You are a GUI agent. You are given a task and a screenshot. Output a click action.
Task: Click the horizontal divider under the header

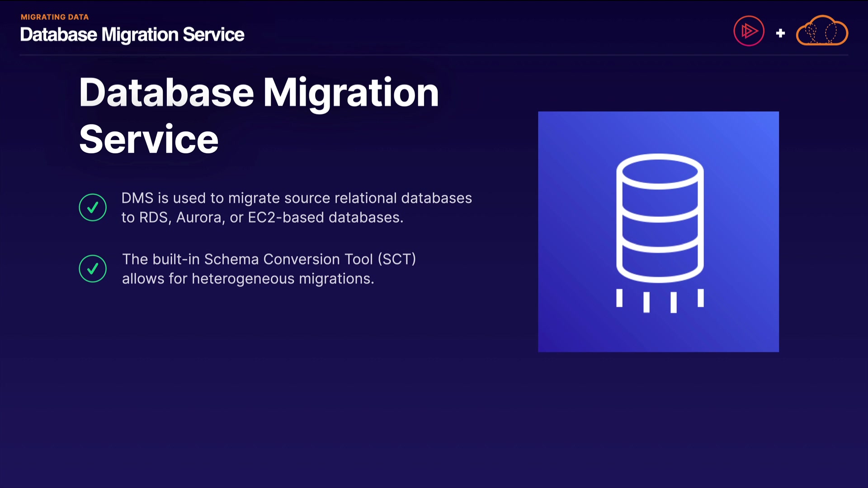click(x=434, y=55)
